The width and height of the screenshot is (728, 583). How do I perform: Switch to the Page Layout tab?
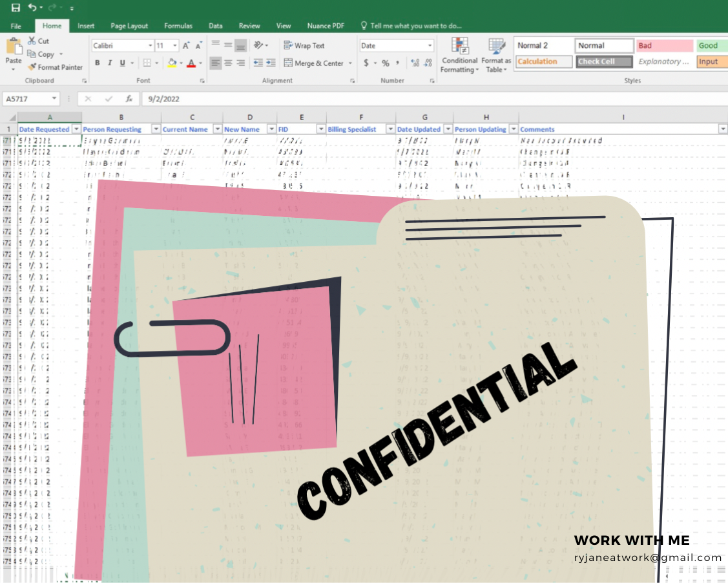click(x=129, y=26)
